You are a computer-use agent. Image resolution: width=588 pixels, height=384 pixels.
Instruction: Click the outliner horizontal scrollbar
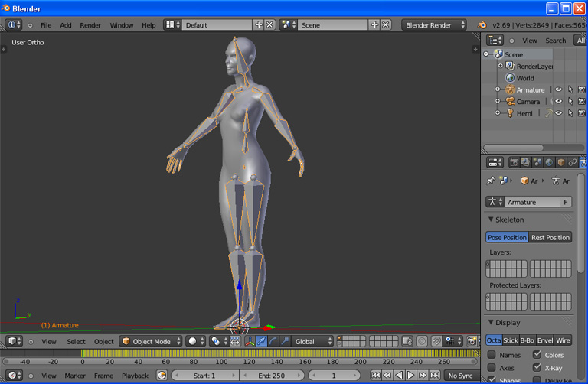coord(514,147)
